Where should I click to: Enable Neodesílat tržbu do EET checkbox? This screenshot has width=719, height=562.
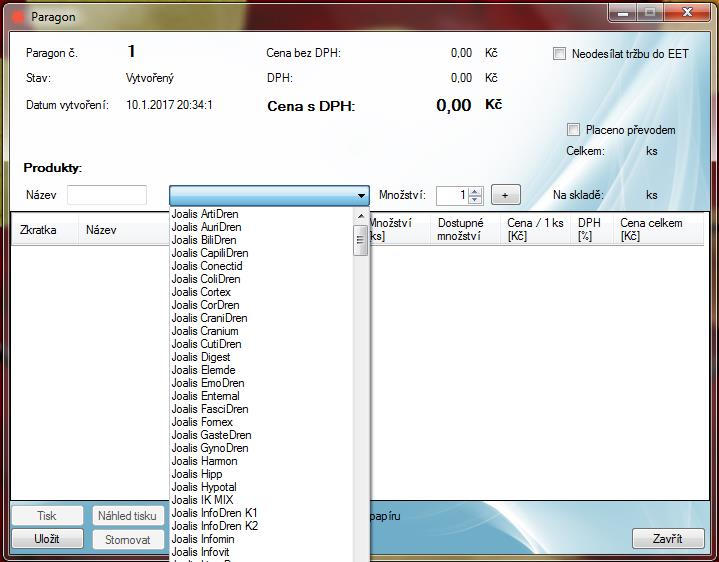coord(559,54)
